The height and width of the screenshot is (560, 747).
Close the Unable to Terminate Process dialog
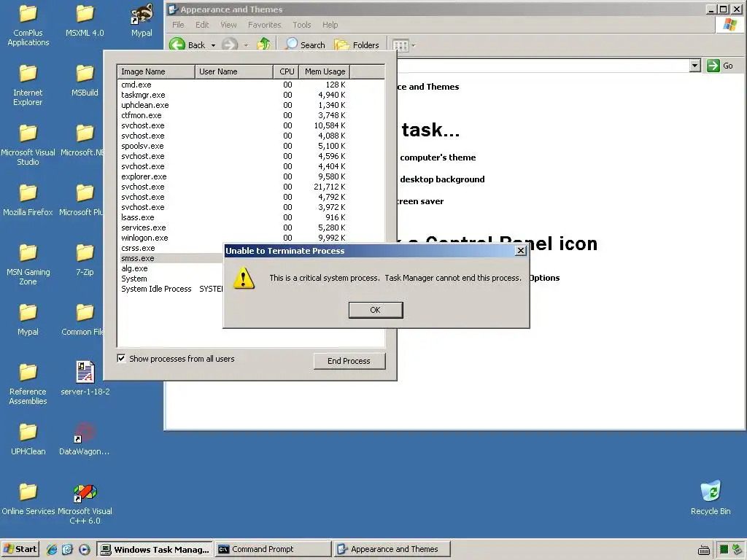521,251
